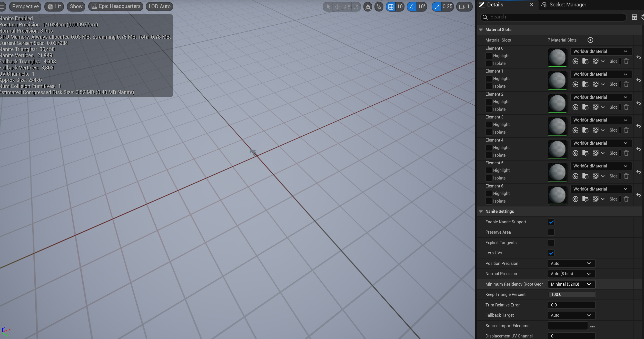Toggle grid snapping icon
The width and height of the screenshot is (644, 339).
[x=391, y=7]
